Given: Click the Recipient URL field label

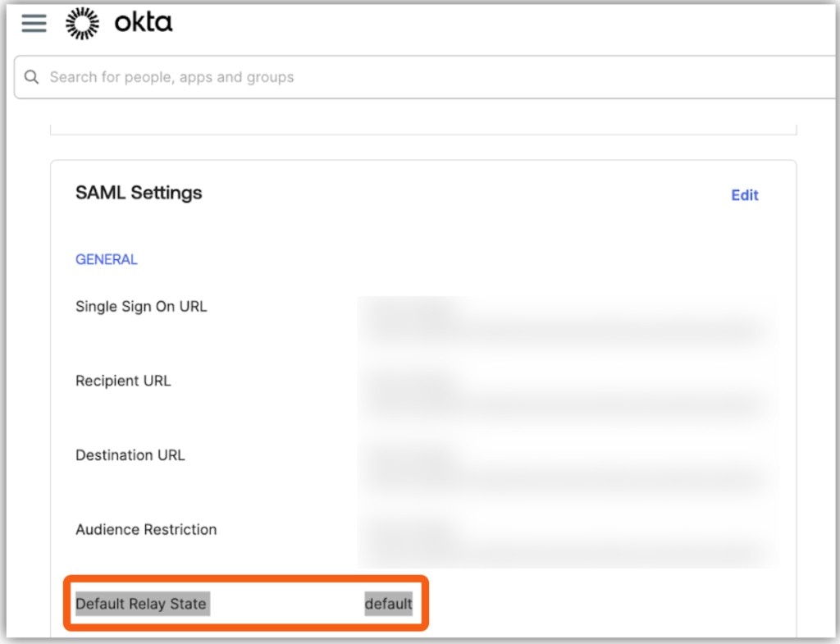Looking at the screenshot, I should [126, 381].
